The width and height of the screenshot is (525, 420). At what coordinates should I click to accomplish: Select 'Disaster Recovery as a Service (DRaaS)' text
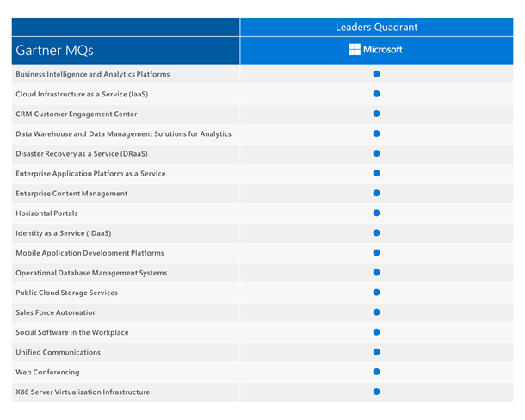82,154
